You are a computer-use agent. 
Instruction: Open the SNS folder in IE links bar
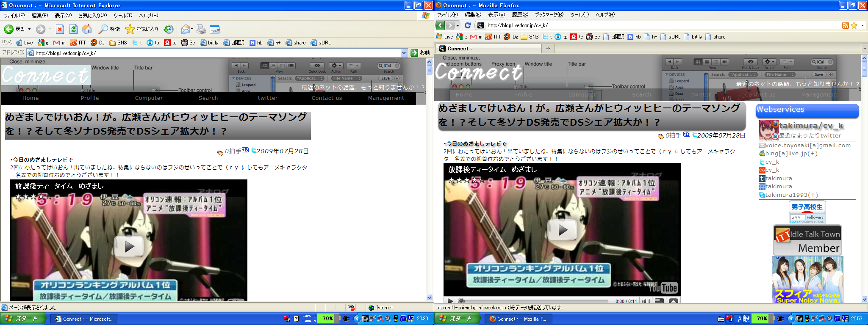point(118,43)
